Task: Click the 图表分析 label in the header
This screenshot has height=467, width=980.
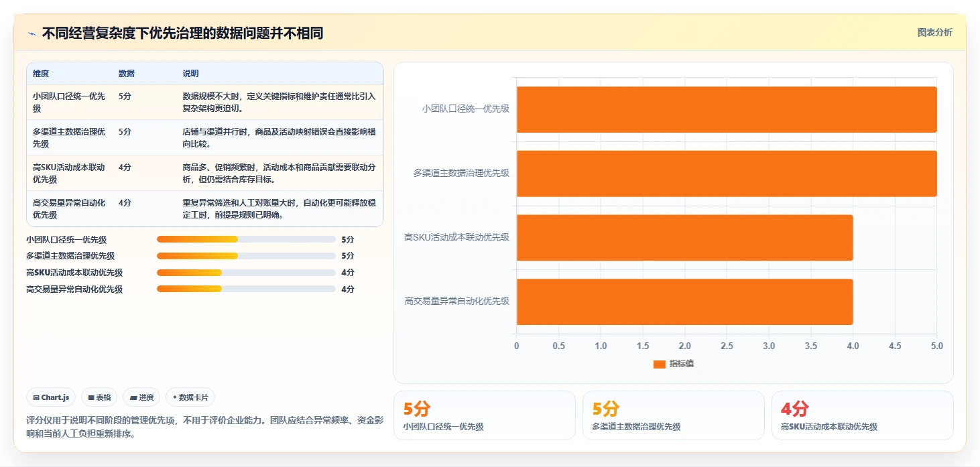Action: 934,33
